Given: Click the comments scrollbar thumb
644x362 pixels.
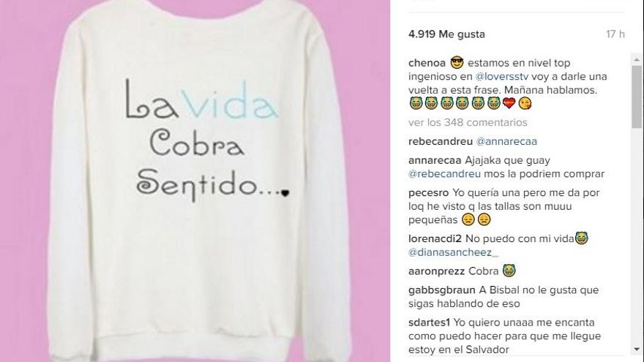Looking at the screenshot, I should 637,97.
